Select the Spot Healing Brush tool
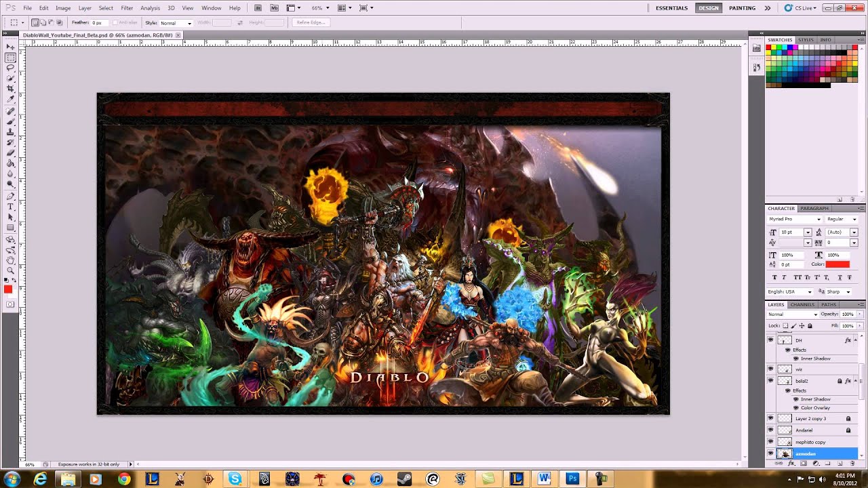 (x=10, y=111)
